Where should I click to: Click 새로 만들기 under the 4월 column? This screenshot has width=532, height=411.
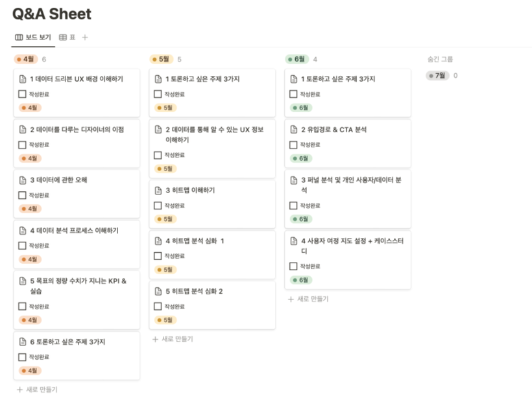(37, 390)
